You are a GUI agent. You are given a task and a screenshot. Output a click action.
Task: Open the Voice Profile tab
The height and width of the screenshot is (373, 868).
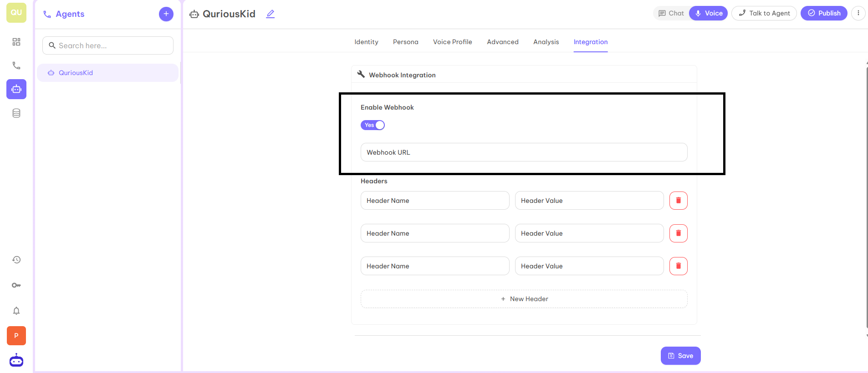[x=453, y=42]
